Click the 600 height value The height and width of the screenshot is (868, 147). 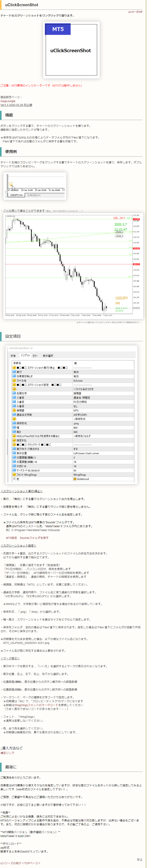tap(75, 432)
